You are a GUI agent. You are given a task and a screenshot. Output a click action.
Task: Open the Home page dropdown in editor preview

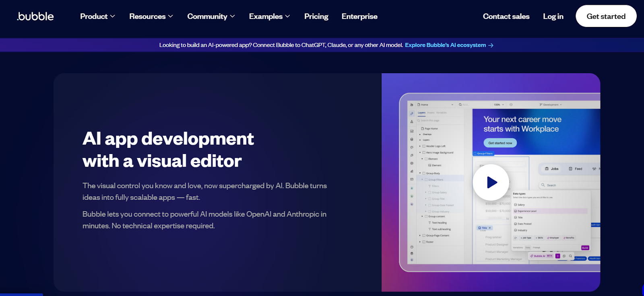(436, 105)
